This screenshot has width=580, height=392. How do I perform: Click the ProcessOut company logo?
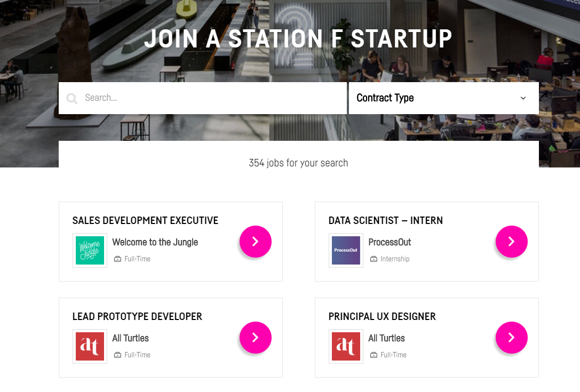click(x=346, y=250)
